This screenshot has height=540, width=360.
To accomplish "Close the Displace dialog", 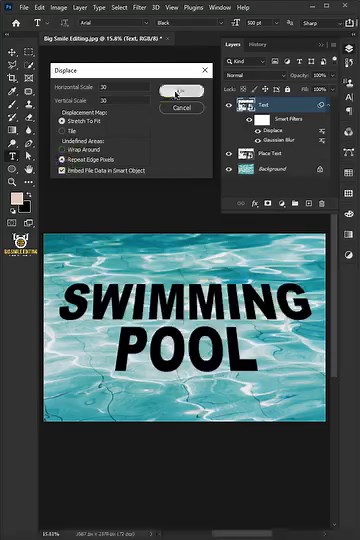I will (205, 70).
